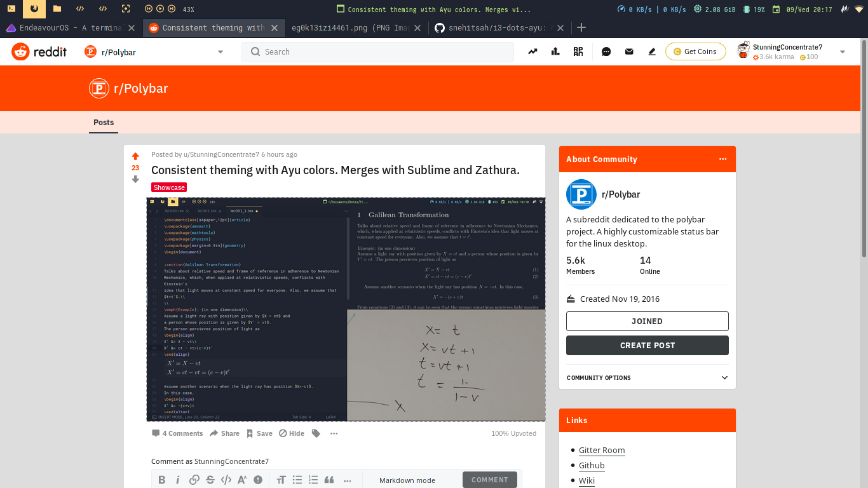Share the post
Screen dimensions: 868x488
click(x=225, y=433)
